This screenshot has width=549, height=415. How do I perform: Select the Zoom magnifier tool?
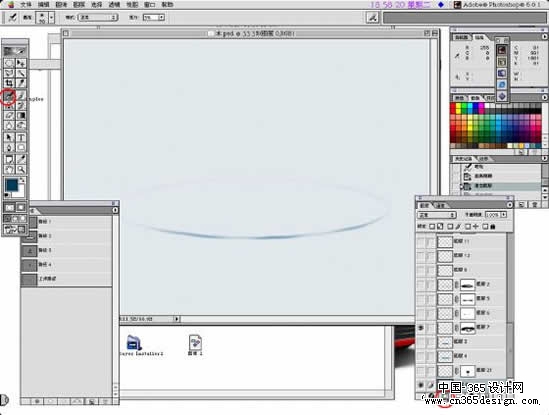21,170
